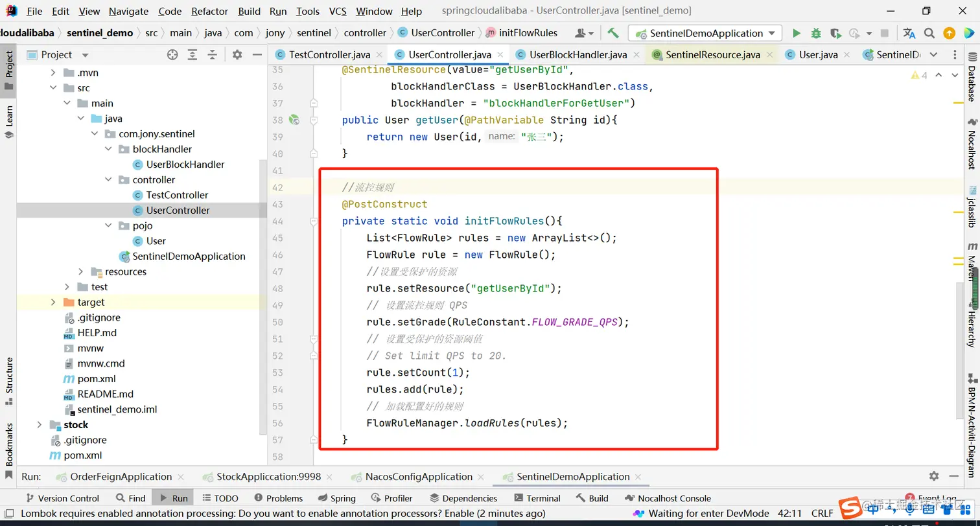
Task: Expand the stock module
Action: (40, 425)
